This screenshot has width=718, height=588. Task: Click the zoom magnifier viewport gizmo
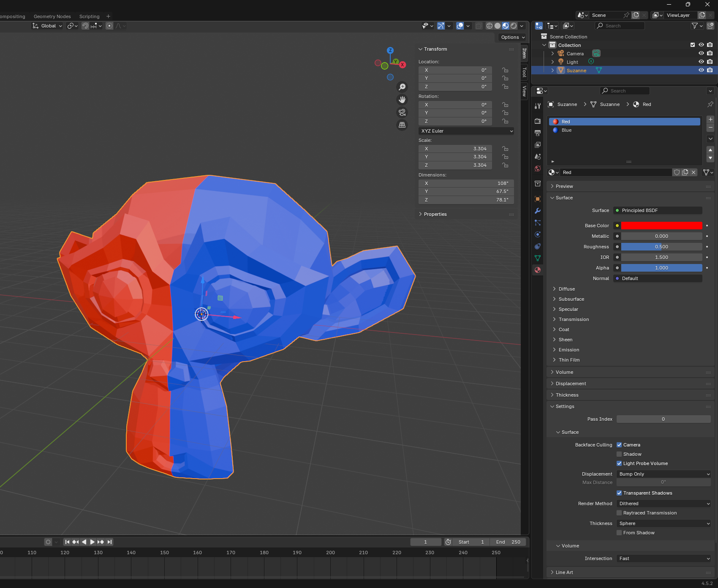click(x=402, y=87)
